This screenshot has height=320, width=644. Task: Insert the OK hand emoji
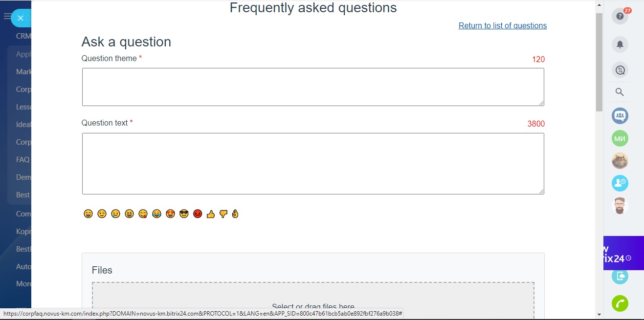[x=235, y=214]
